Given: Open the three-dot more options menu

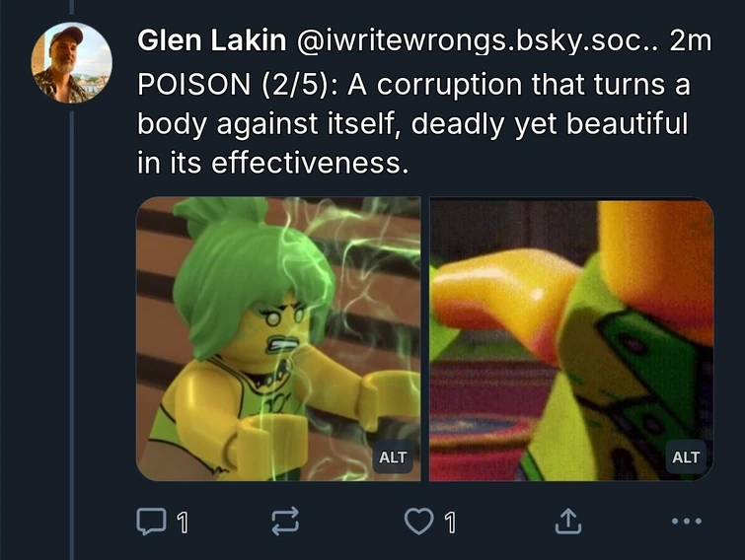Looking at the screenshot, I should coord(687,522).
